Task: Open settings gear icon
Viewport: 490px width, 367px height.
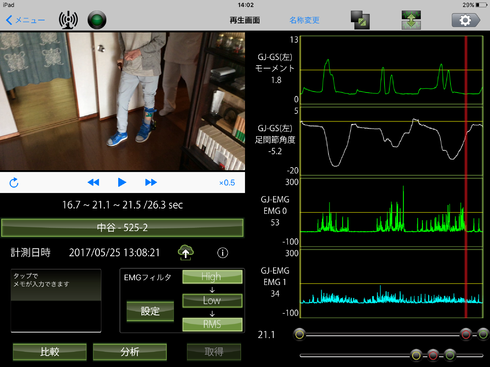Action: point(466,20)
